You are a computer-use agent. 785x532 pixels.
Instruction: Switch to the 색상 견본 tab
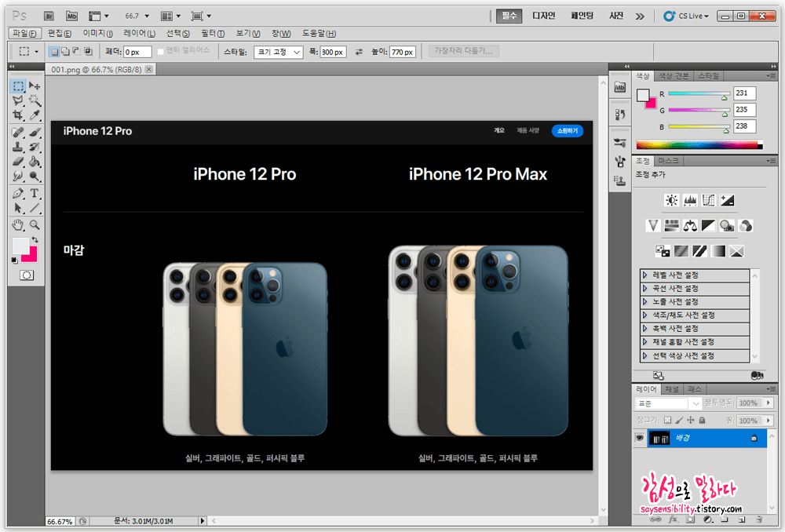674,76
